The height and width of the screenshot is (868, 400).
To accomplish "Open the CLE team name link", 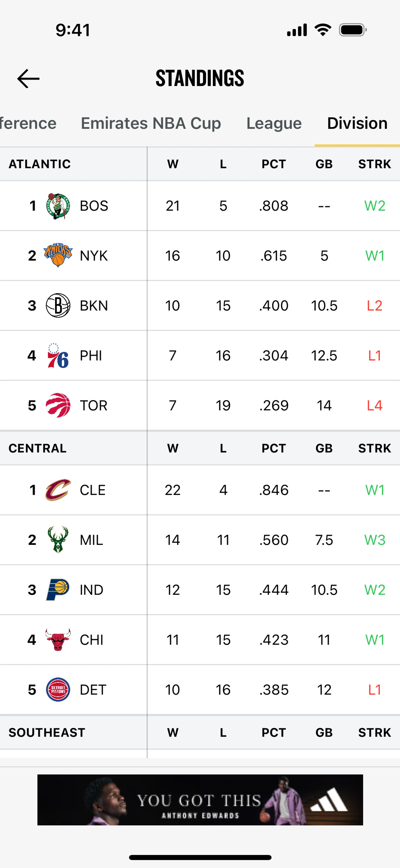I will click(x=92, y=490).
